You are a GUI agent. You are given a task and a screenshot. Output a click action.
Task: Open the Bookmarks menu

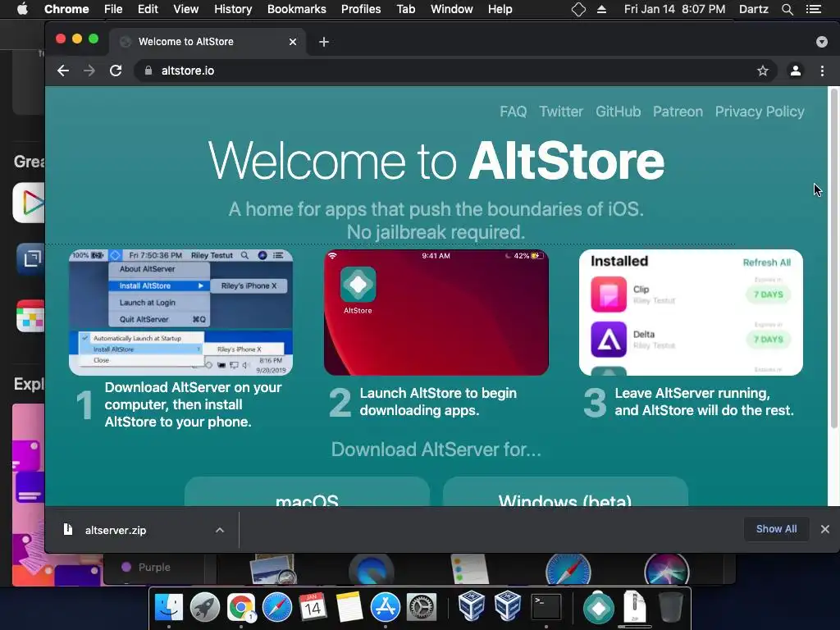[297, 9]
